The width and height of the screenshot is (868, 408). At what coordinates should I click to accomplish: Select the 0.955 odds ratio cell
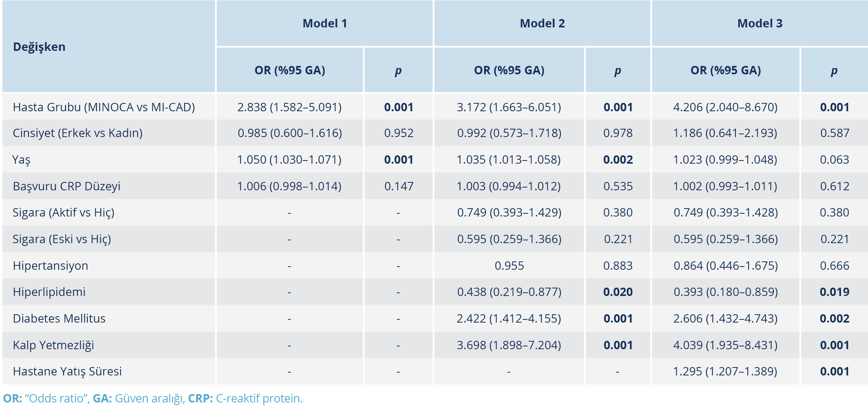click(509, 266)
